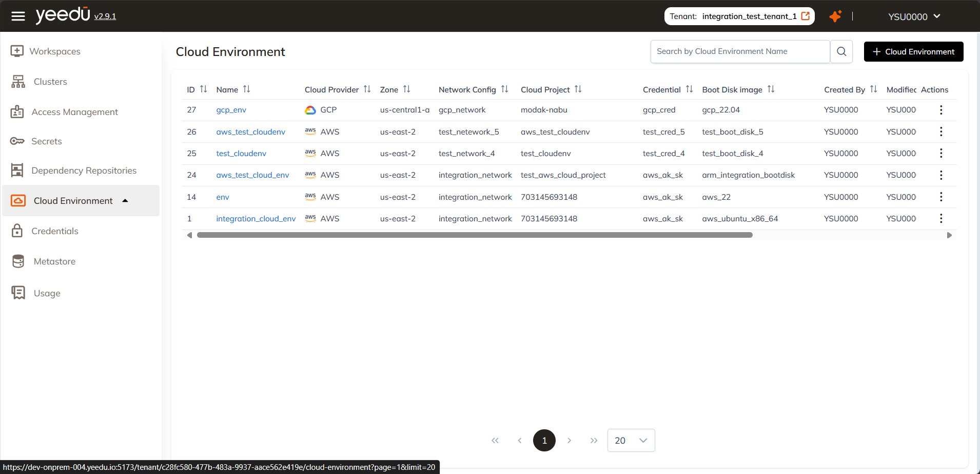
Task: Open the page size 20 dropdown
Action: (631, 440)
